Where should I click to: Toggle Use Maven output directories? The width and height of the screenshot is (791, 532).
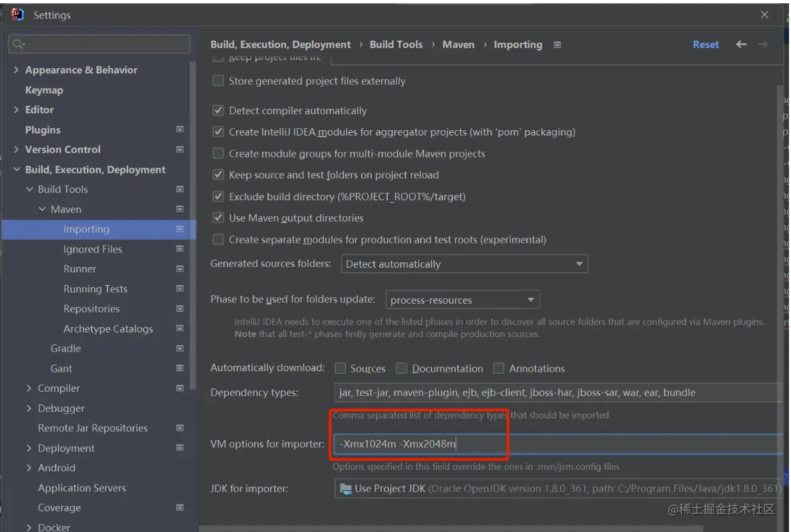[x=218, y=218]
